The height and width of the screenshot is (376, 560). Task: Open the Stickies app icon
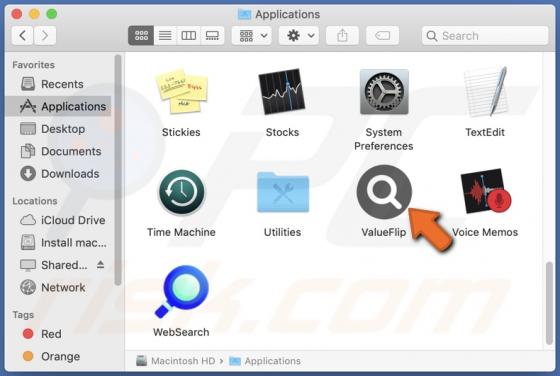[x=181, y=91]
